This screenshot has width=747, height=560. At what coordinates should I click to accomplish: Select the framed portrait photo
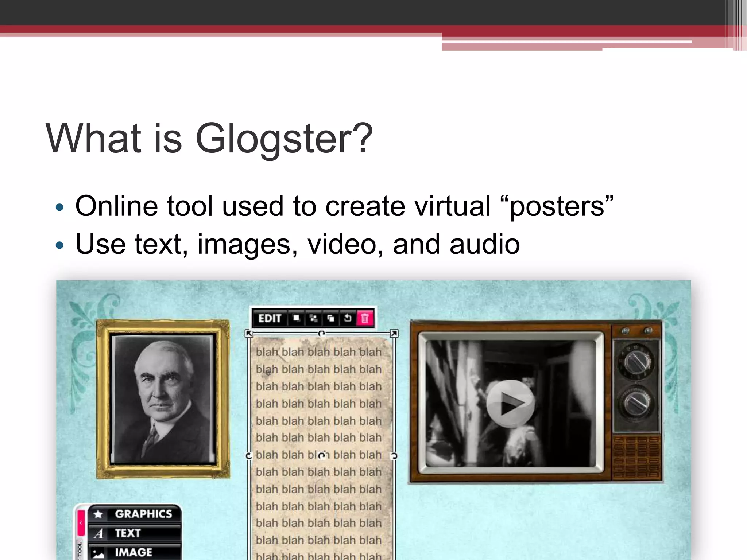tap(163, 399)
